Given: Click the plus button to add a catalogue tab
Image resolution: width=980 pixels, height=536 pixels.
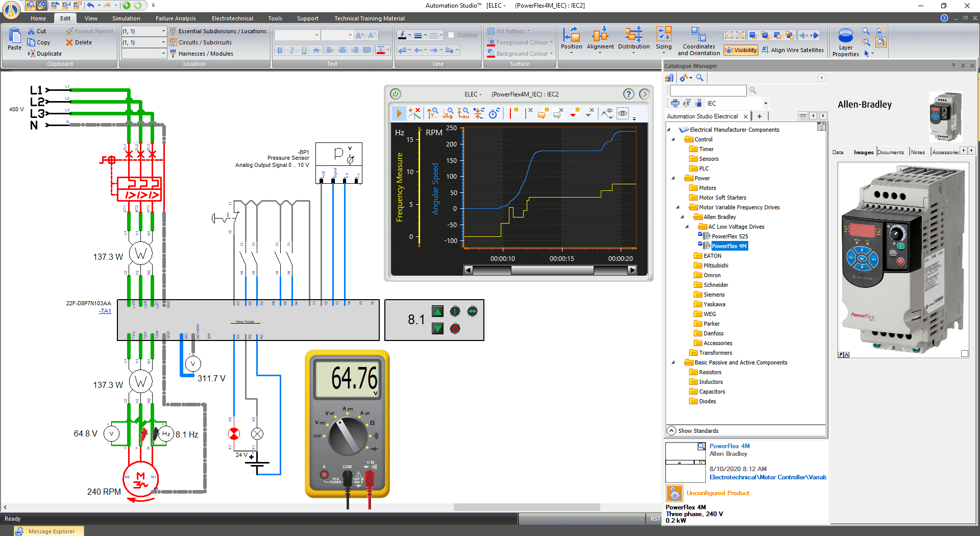Looking at the screenshot, I should [760, 116].
